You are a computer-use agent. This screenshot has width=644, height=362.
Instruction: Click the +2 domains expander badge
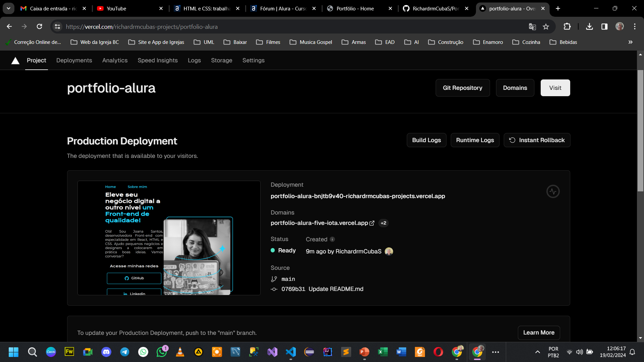coord(383,223)
